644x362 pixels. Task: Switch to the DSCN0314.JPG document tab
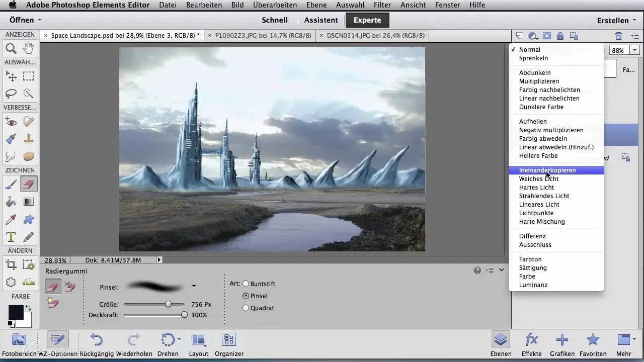tap(375, 36)
